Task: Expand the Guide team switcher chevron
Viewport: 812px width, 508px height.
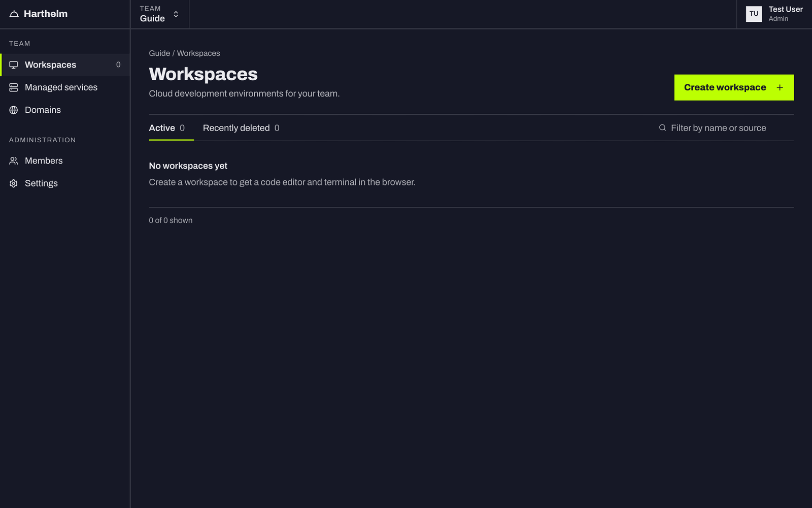Action: pyautogui.click(x=176, y=14)
